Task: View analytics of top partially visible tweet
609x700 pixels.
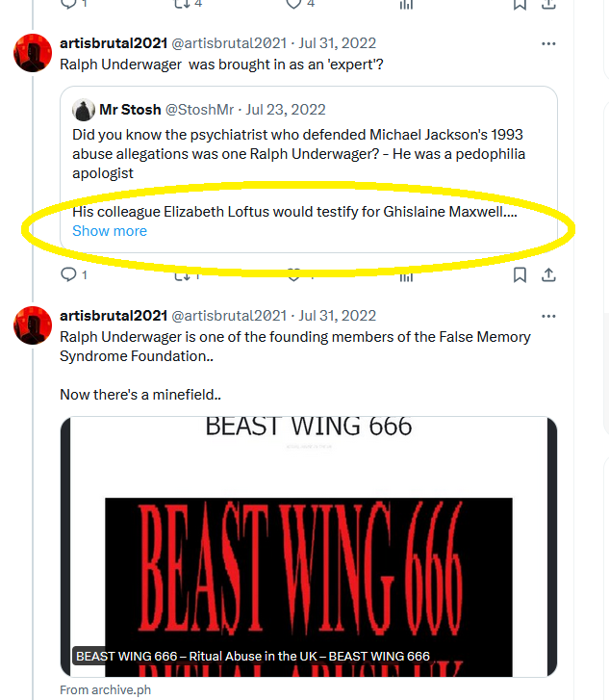Action: tap(406, 5)
